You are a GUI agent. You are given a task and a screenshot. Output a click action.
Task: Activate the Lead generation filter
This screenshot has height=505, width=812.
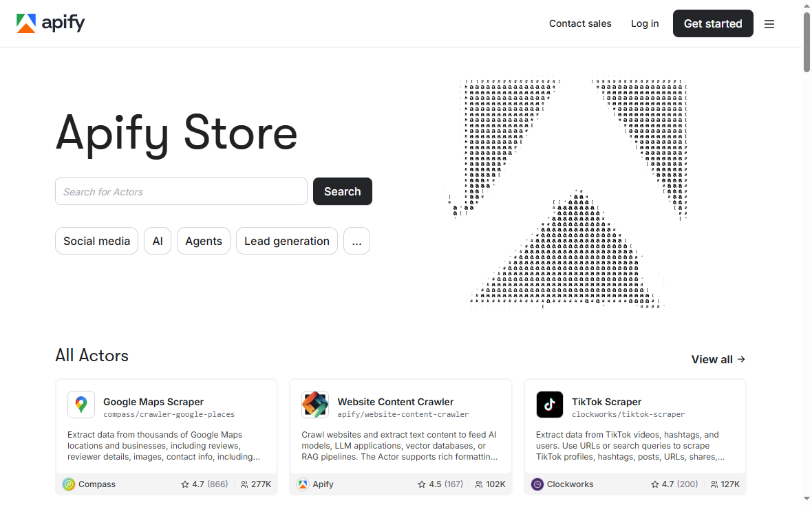pos(286,241)
